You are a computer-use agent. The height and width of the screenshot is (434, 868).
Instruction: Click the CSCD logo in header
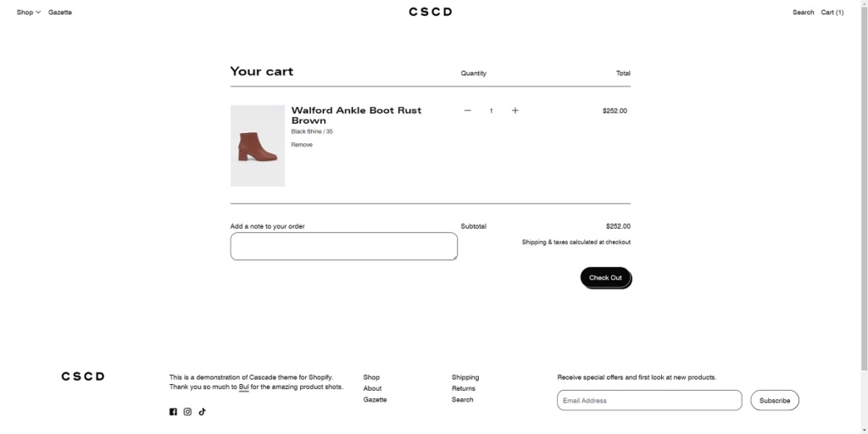[431, 12]
